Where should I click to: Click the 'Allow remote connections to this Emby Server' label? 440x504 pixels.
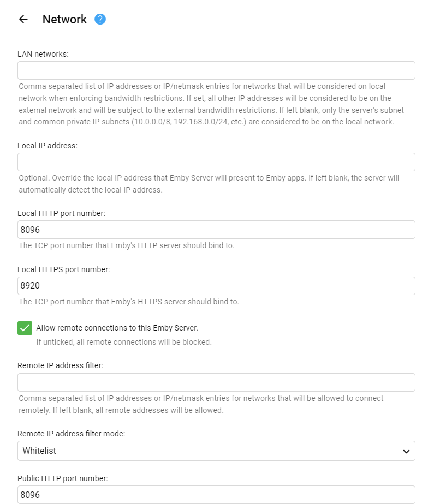117,328
